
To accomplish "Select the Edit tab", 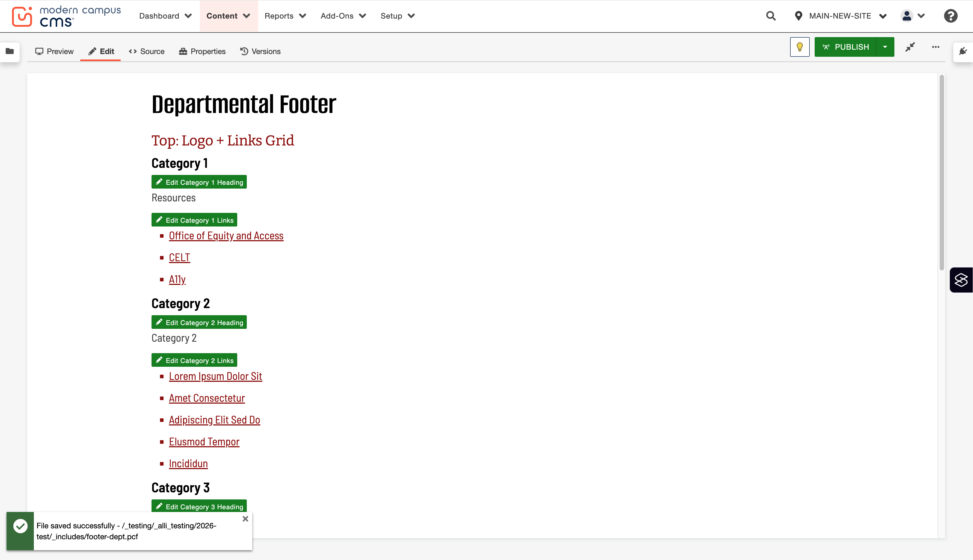I will click(x=101, y=51).
